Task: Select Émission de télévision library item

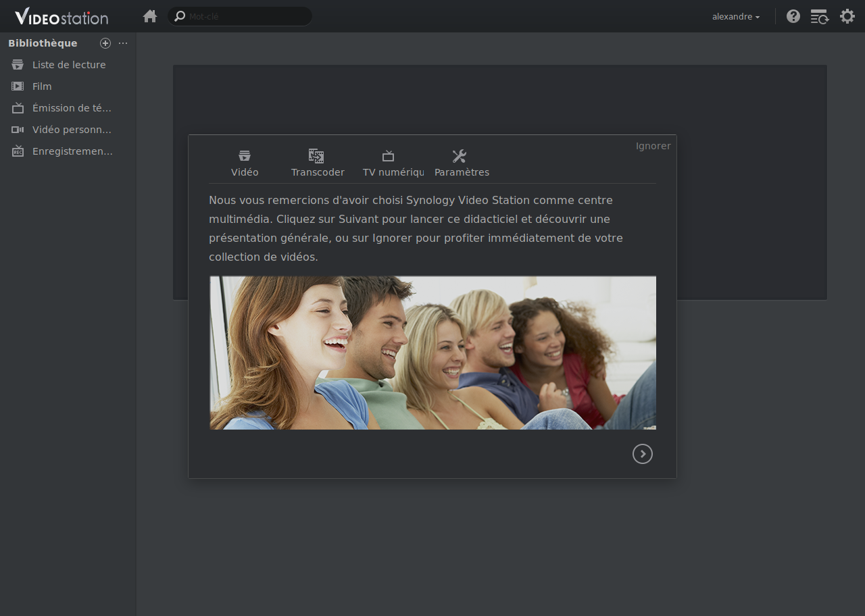Action: tap(71, 108)
